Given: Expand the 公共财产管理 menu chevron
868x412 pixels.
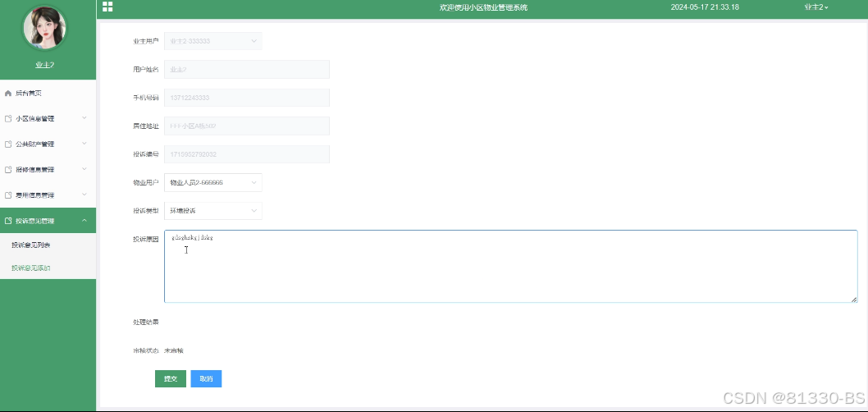Looking at the screenshot, I should (x=85, y=144).
